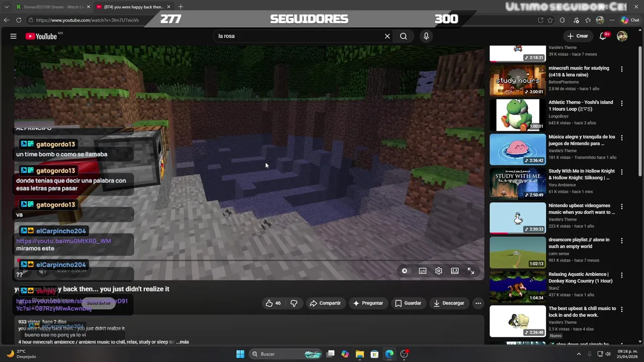Toggle subtitles in the video player
The height and width of the screenshot is (362, 644).
pos(423,270)
